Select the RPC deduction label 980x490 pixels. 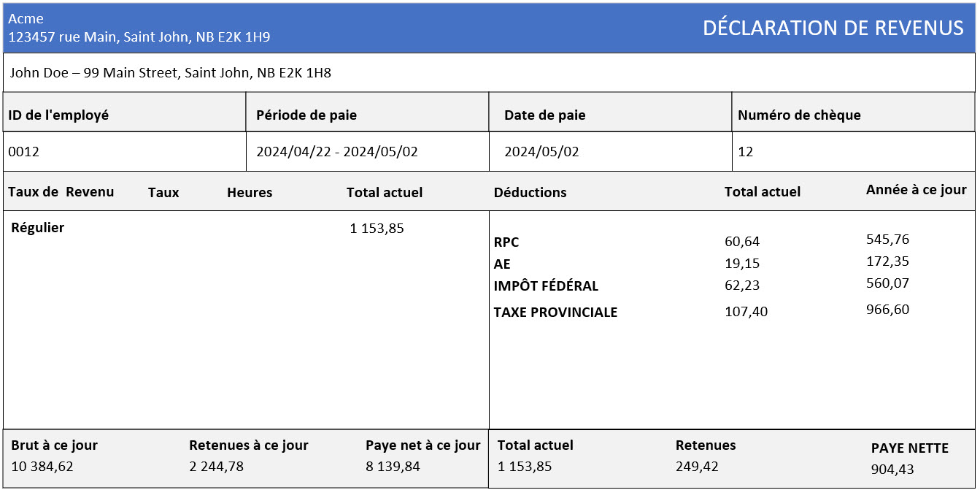click(506, 242)
